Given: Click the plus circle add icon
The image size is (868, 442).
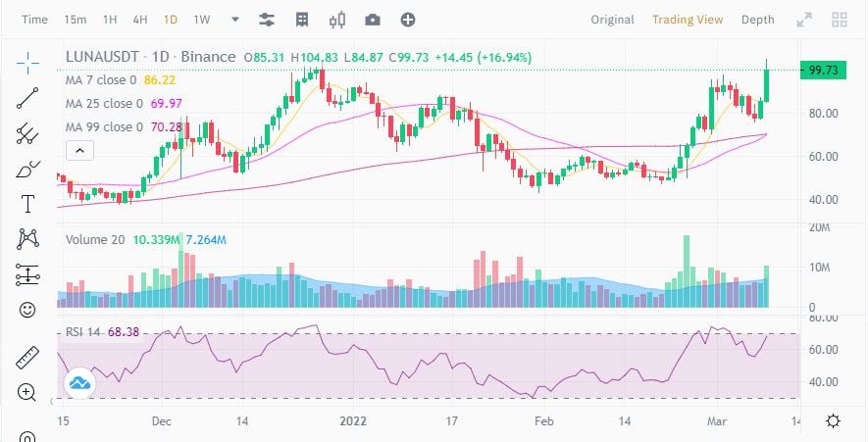Looking at the screenshot, I should [408, 20].
